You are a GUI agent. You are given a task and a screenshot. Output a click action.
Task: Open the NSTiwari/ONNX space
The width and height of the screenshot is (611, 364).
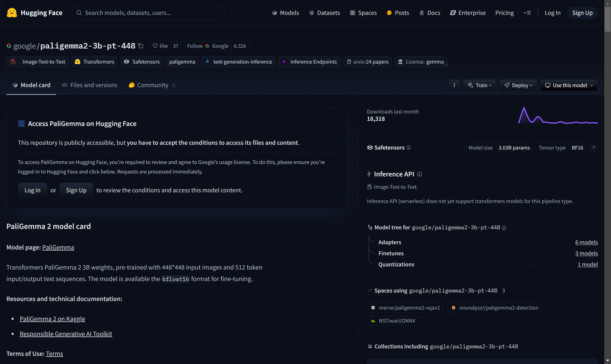(x=393, y=321)
